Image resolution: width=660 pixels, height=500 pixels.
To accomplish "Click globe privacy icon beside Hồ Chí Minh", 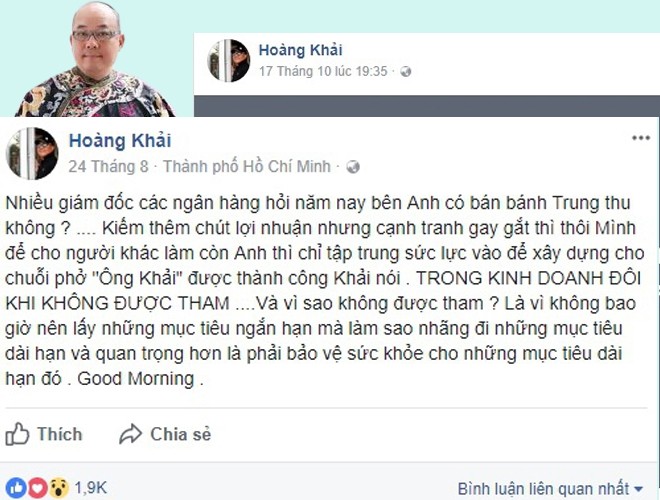I will click(x=353, y=167).
